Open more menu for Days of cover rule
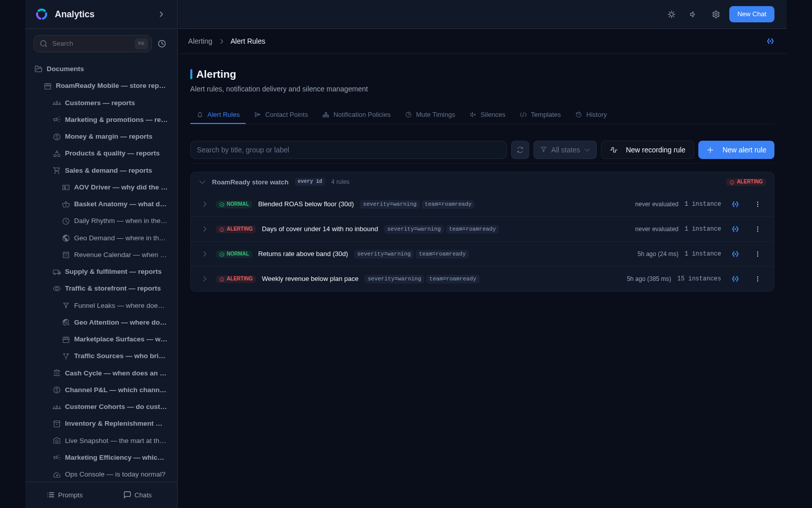Viewport: 812px width, 508px height. (x=758, y=229)
